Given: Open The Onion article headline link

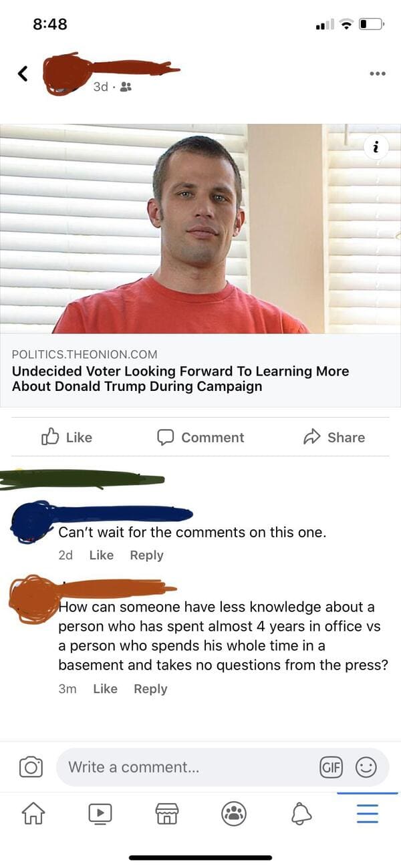Looking at the screenshot, I should pos(180,378).
